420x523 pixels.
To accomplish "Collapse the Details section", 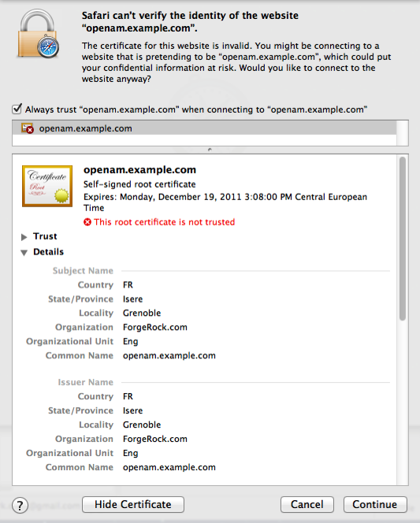I will point(24,253).
